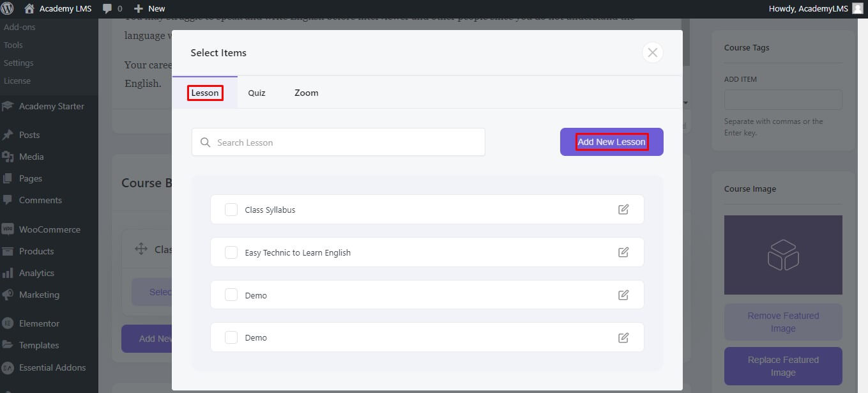
Task: Focus the Search Lesson field
Action: [x=339, y=142]
